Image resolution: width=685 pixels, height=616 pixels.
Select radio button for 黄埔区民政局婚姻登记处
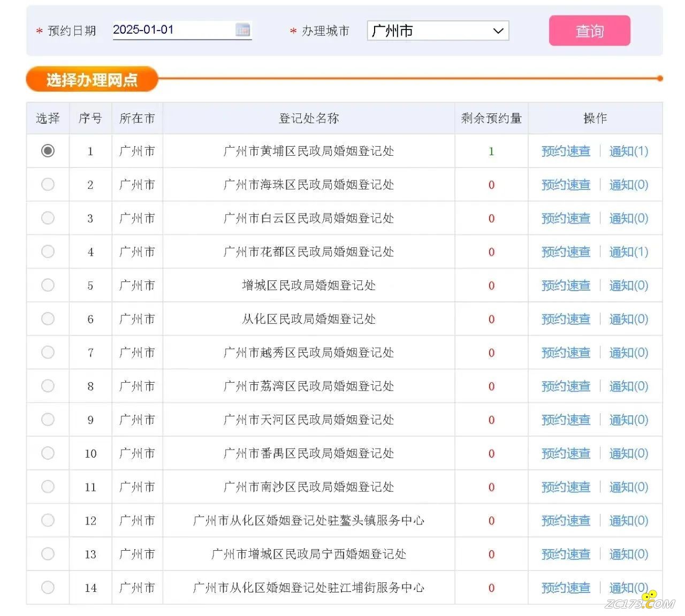[x=48, y=151]
